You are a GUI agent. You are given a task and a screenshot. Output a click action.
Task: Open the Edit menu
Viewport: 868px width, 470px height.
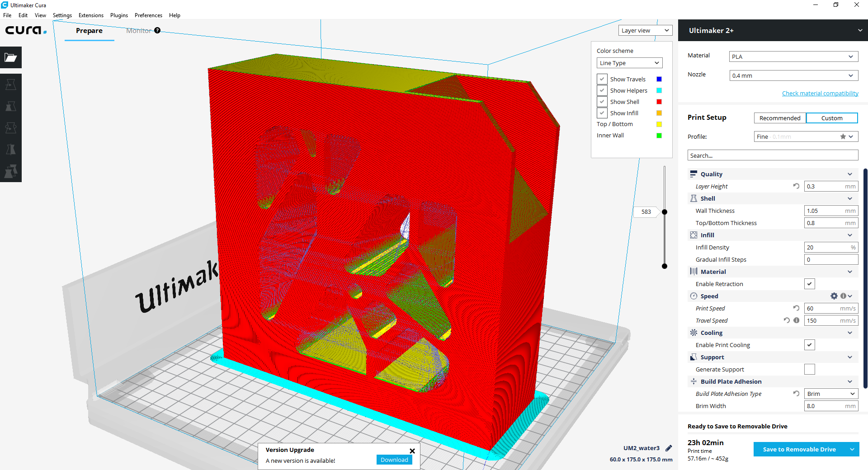pyautogui.click(x=23, y=15)
